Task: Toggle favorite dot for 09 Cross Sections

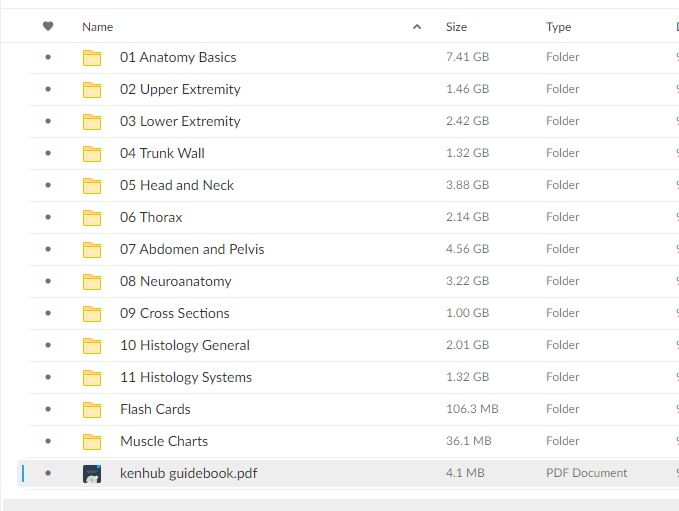Action: point(48,314)
